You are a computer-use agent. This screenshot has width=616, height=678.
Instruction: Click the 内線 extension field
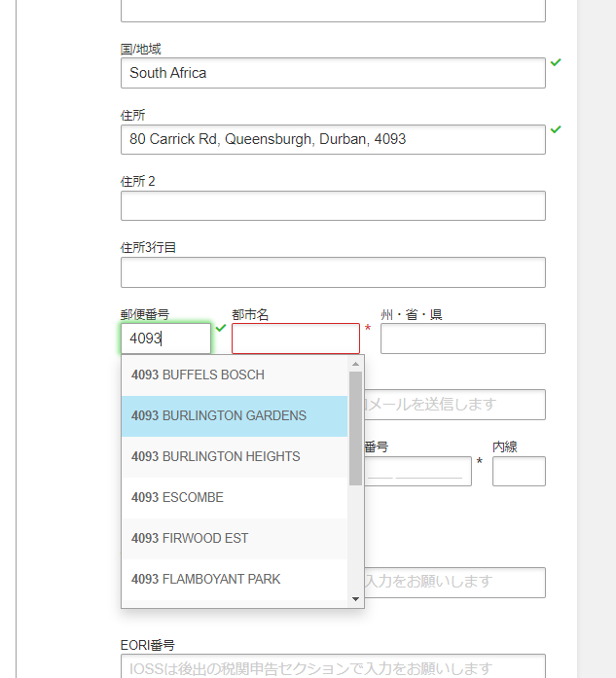point(519,472)
